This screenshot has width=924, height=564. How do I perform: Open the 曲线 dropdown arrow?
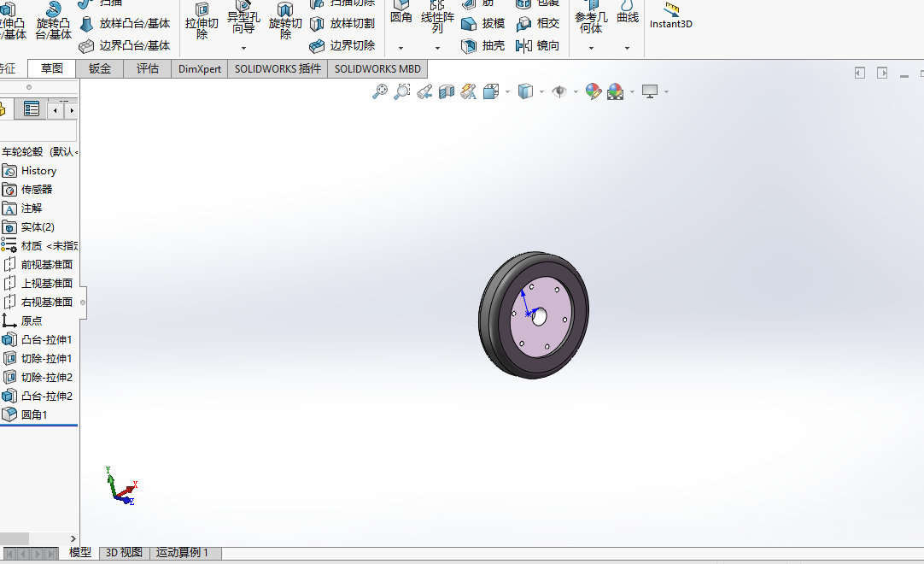point(627,48)
